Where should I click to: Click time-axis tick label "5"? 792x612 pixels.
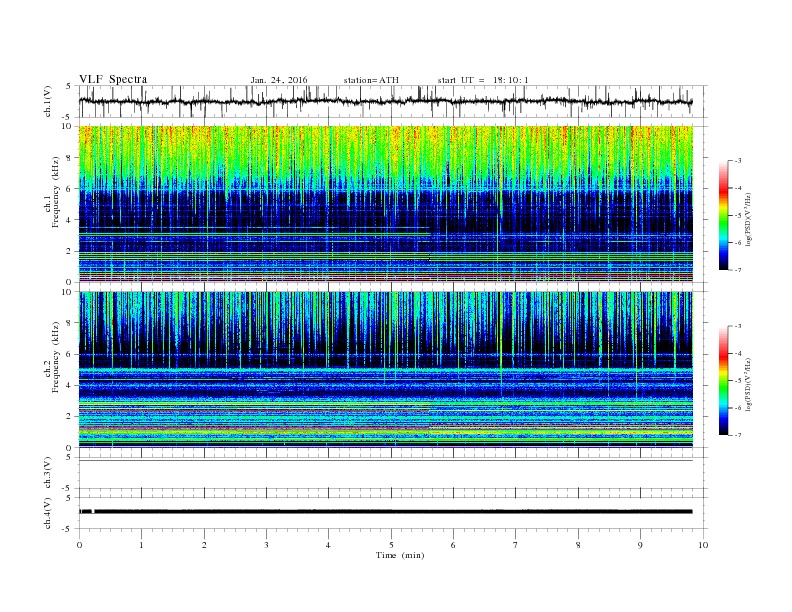click(391, 545)
